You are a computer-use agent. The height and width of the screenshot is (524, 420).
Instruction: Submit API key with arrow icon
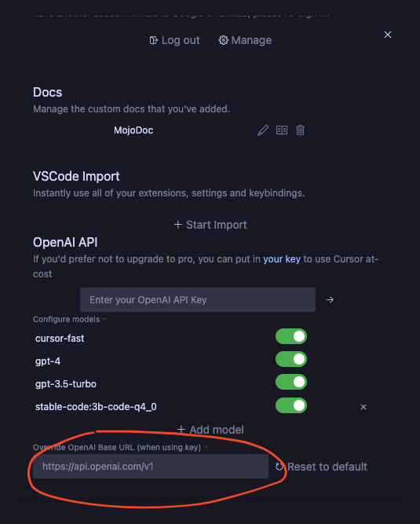click(330, 300)
